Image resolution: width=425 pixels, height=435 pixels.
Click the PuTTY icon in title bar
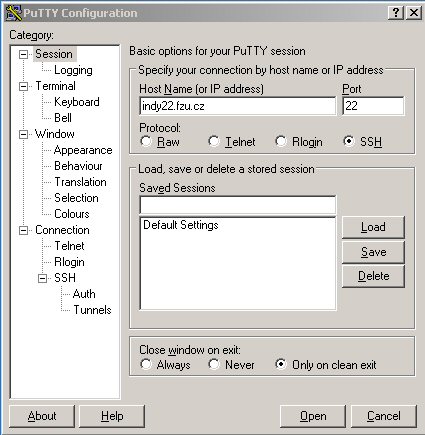pyautogui.click(x=13, y=13)
